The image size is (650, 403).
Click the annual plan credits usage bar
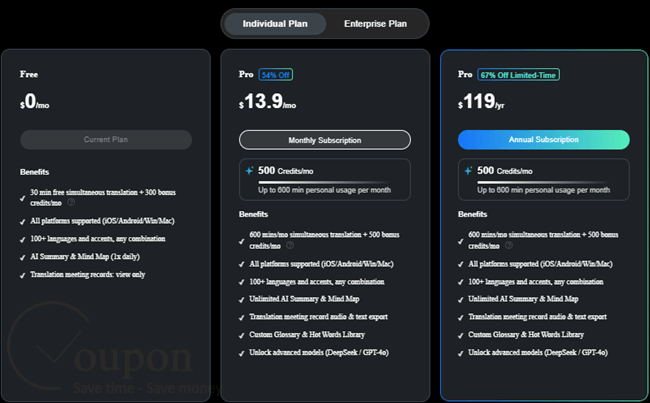[x=543, y=182]
